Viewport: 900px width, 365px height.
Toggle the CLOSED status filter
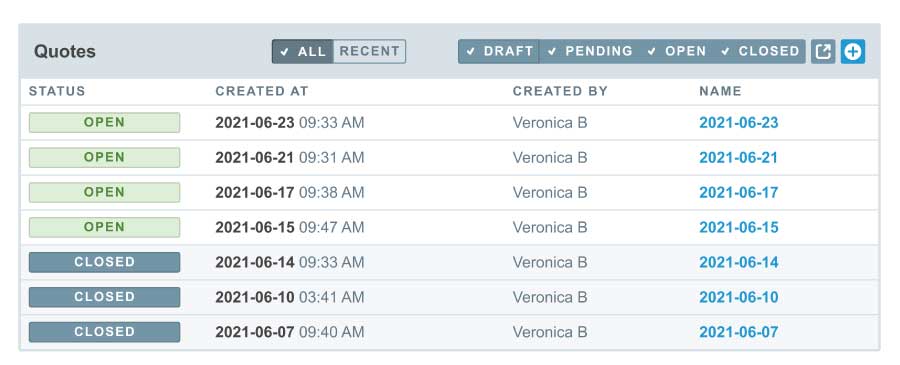[x=760, y=52]
